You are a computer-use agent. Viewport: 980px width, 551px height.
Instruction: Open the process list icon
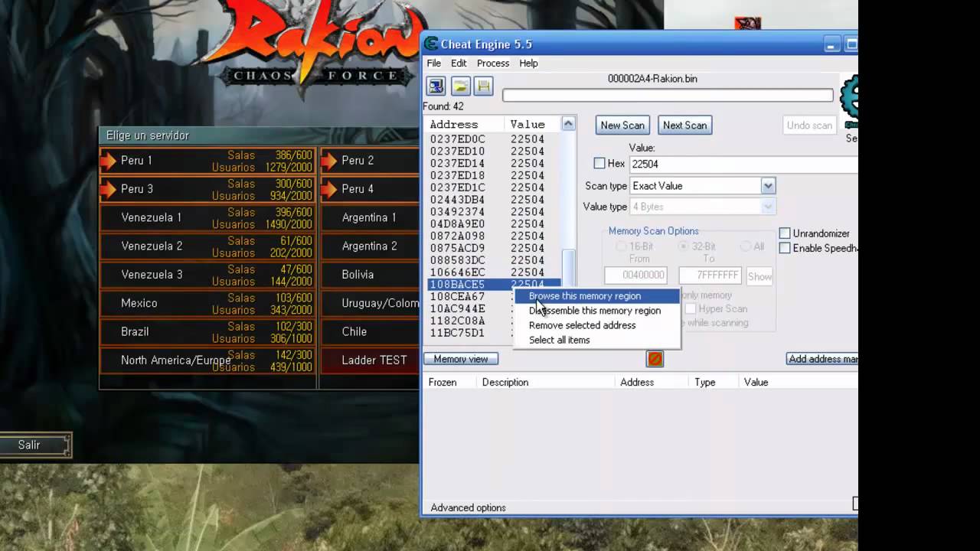[x=436, y=86]
